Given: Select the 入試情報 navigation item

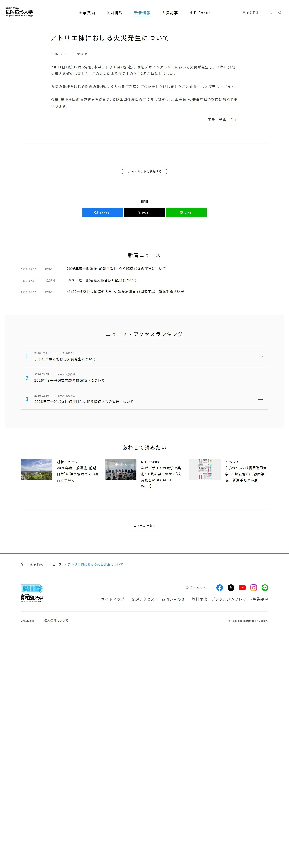Looking at the screenshot, I should point(115,13).
